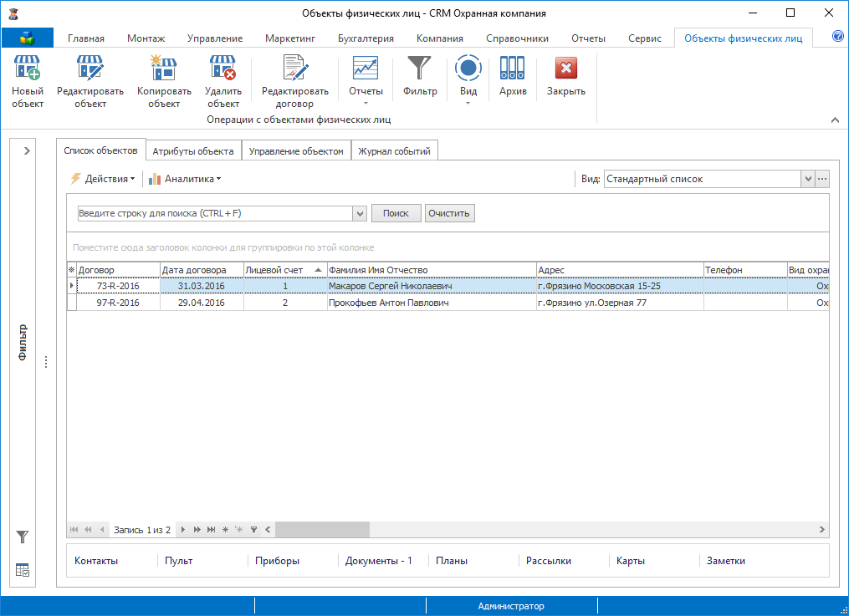This screenshot has height=616, width=849.
Task: Go to first record in navigator
Action: [74, 529]
